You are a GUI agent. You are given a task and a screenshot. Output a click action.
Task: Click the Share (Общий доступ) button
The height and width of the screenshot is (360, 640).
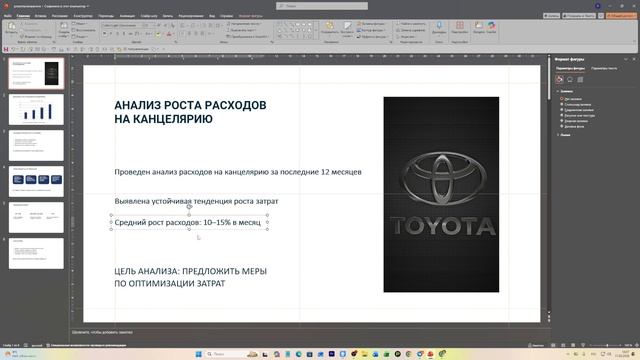point(621,16)
